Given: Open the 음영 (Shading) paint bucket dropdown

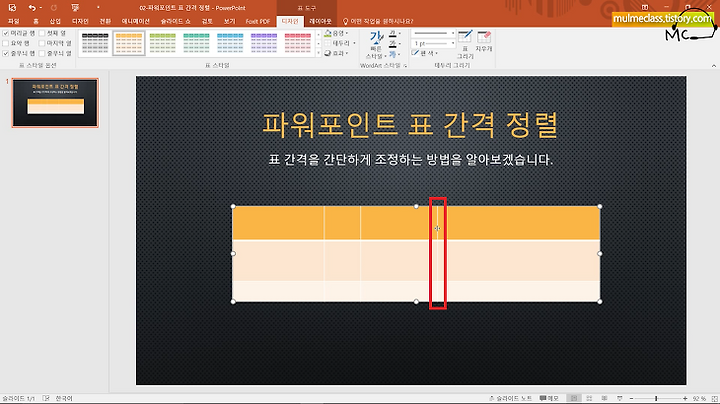Looking at the screenshot, I should [337, 33].
